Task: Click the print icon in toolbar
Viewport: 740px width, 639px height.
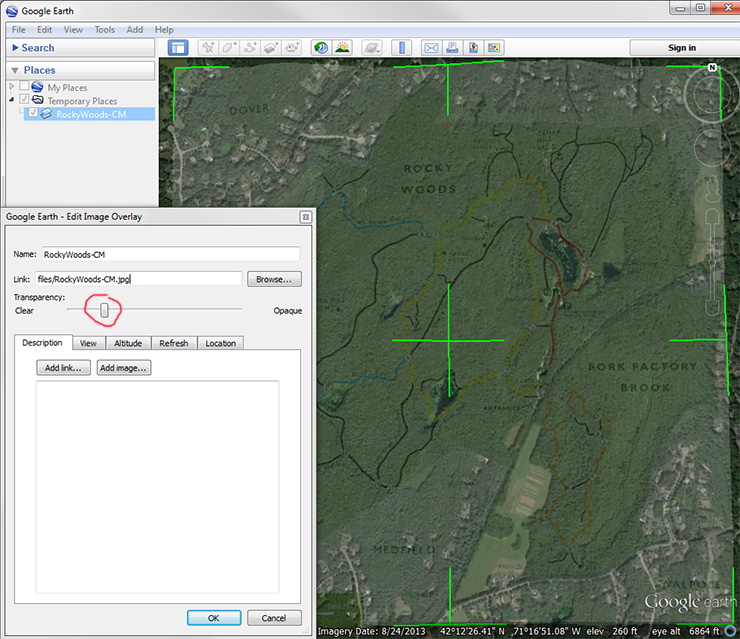Action: tap(452, 47)
